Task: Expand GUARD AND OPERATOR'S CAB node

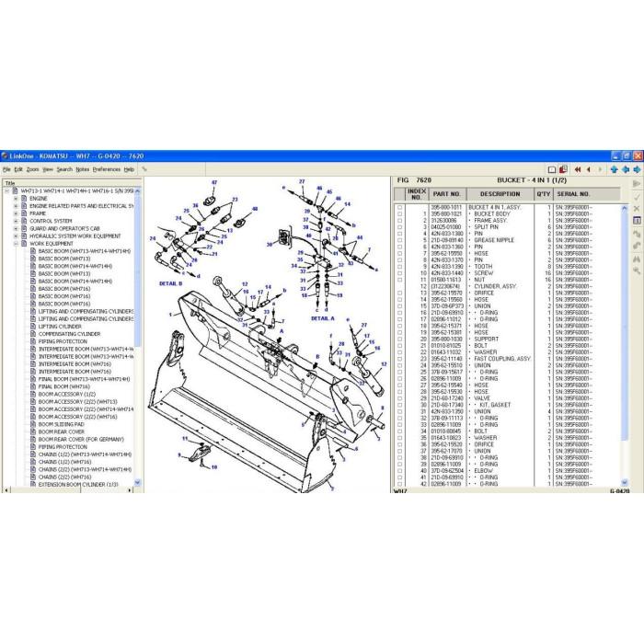Action: pyautogui.click(x=16, y=228)
